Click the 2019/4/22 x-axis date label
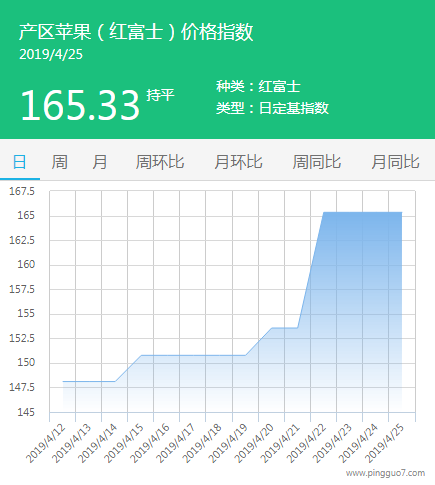This screenshot has height=485, width=435. (307, 443)
